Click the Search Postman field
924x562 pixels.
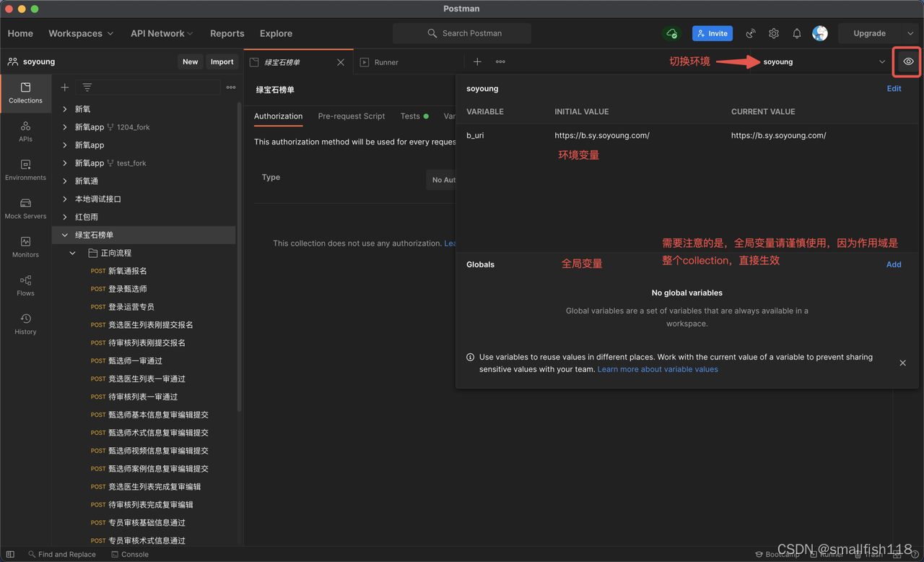click(x=462, y=33)
